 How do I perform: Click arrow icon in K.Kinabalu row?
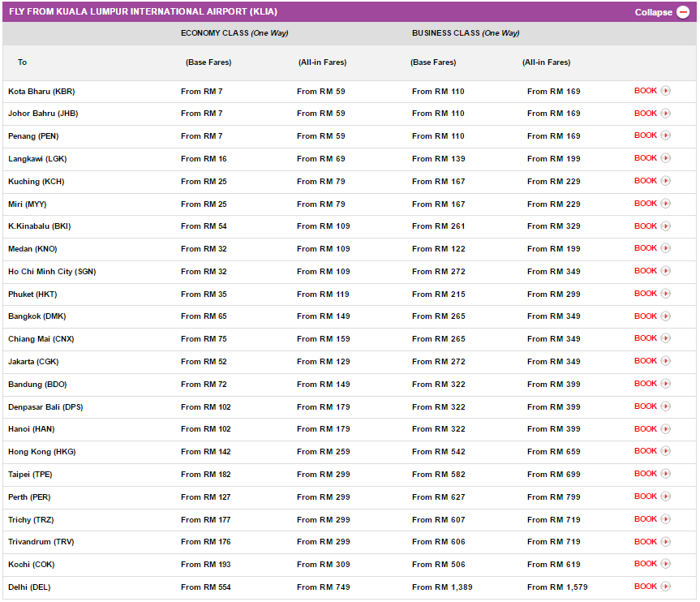coord(666,226)
